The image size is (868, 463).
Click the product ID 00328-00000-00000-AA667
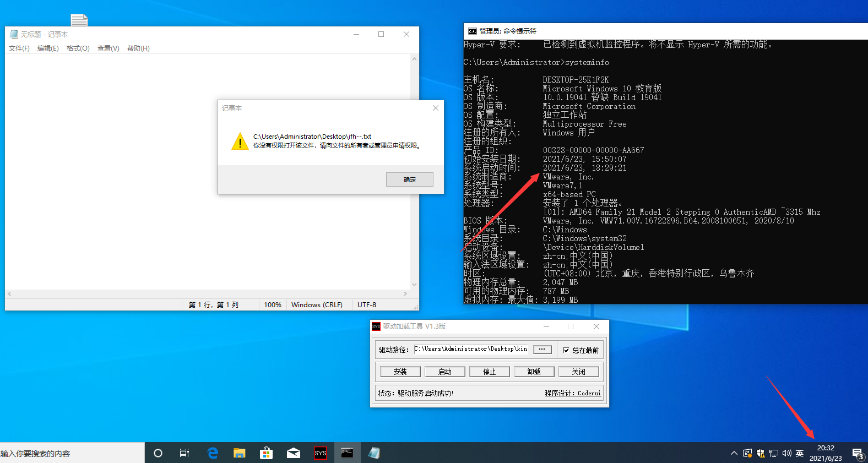593,150
